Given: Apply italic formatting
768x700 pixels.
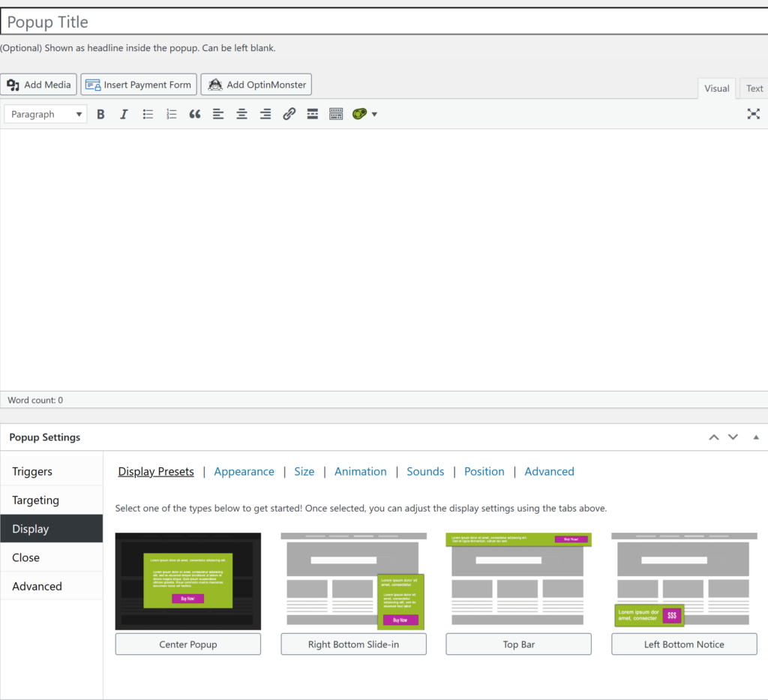Looking at the screenshot, I should tap(124, 114).
